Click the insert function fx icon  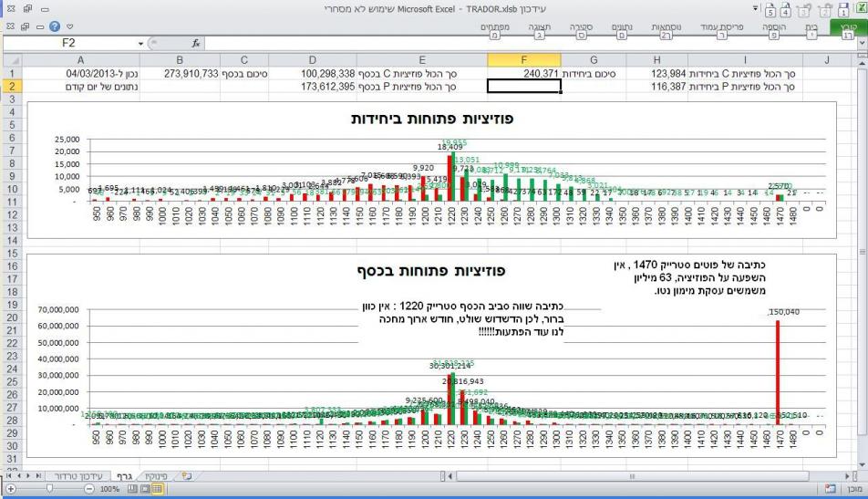[196, 43]
